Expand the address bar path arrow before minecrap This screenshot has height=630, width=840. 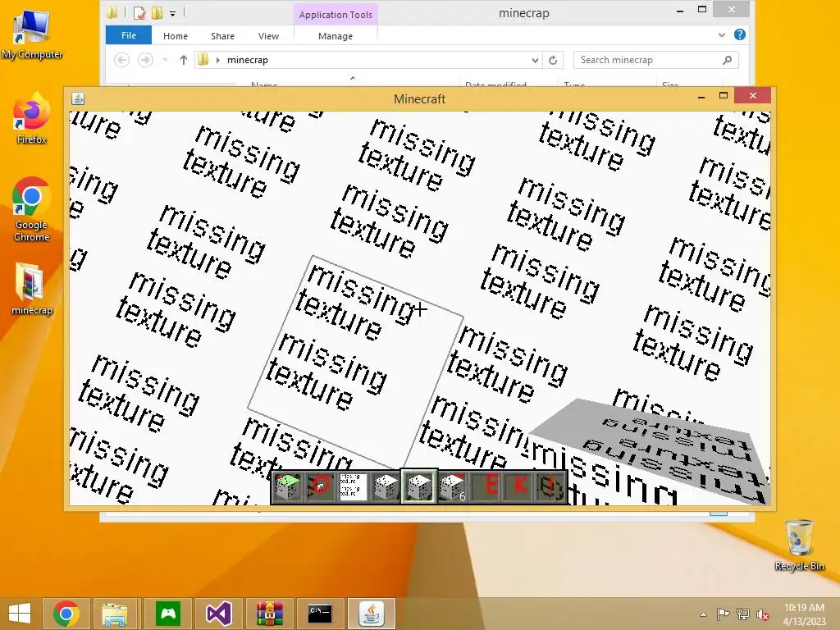coord(218,60)
